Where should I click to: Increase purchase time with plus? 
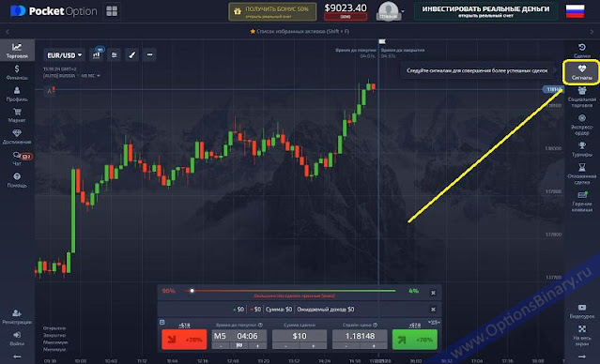click(x=258, y=345)
